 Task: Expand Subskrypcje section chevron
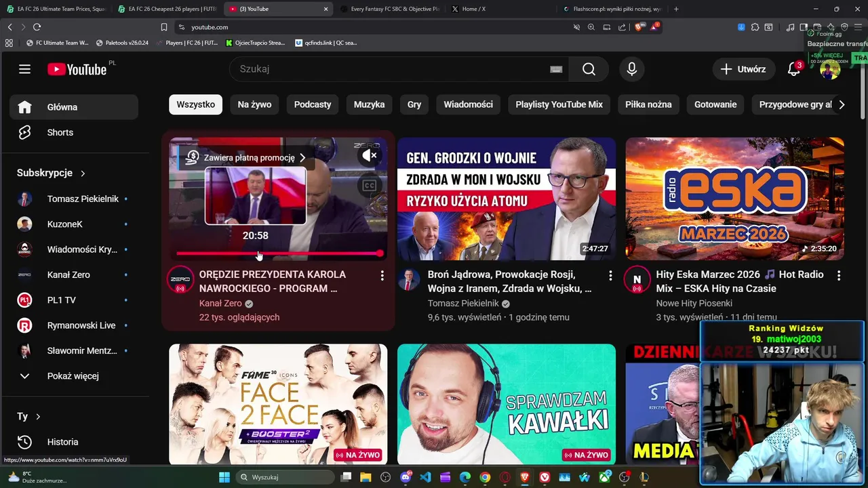coord(83,174)
